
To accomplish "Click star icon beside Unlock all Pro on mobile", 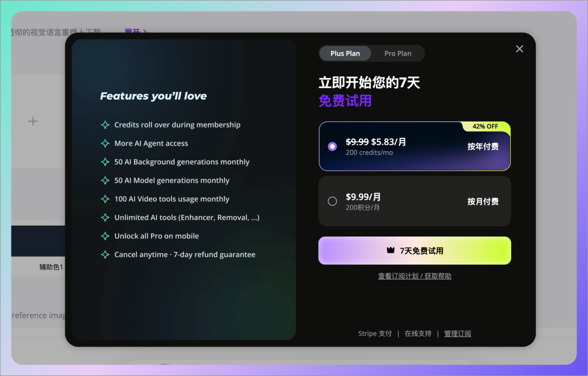I will pyautogui.click(x=105, y=236).
